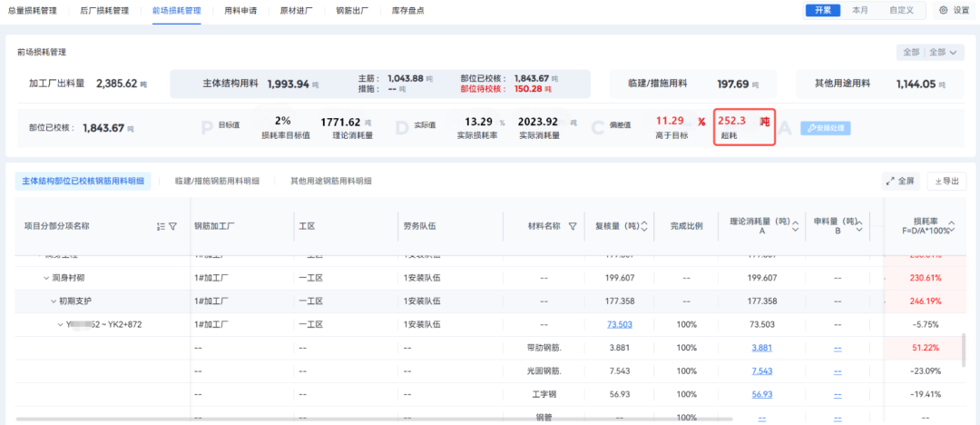Click the 安排处理 button
Viewport: 980px width, 425px height.
click(826, 128)
